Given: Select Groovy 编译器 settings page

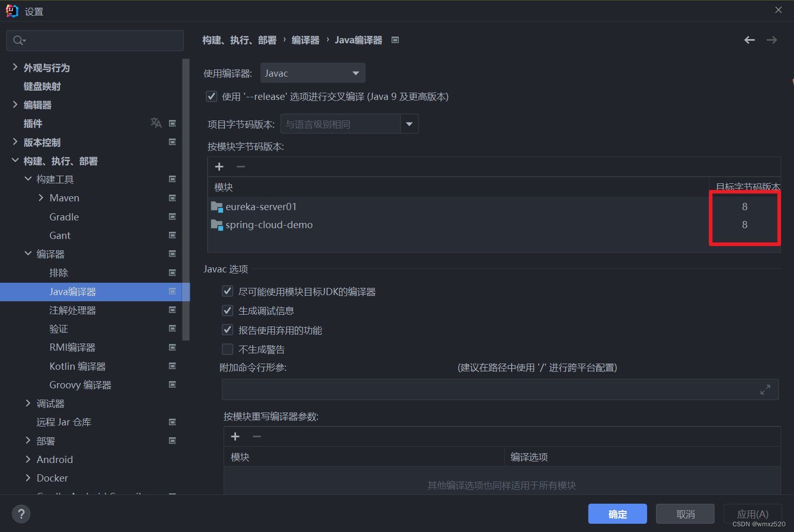Looking at the screenshot, I should coord(80,385).
